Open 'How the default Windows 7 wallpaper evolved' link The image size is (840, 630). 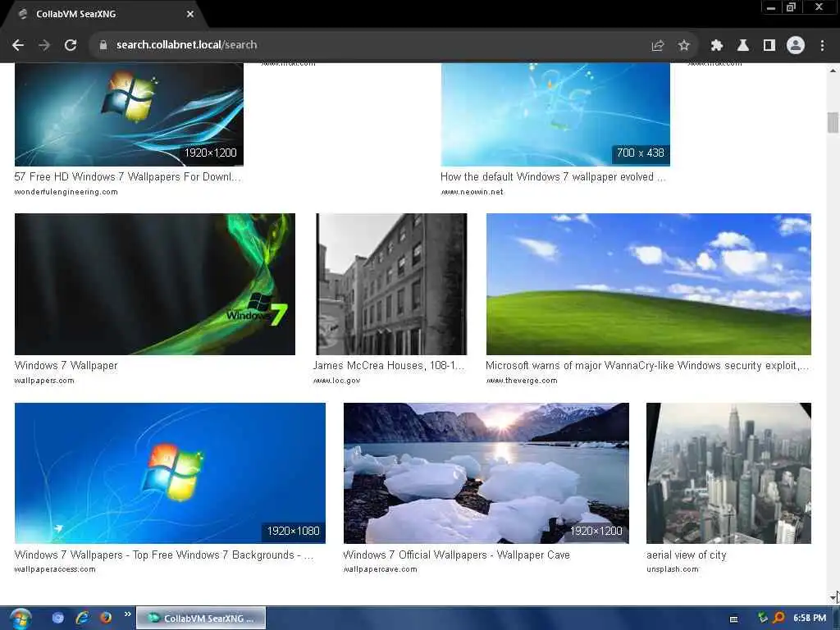553,177
